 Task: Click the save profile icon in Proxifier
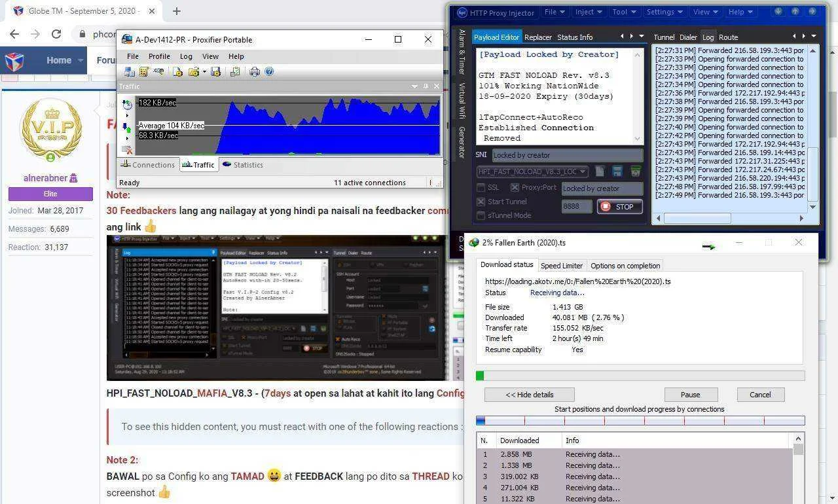(x=215, y=71)
